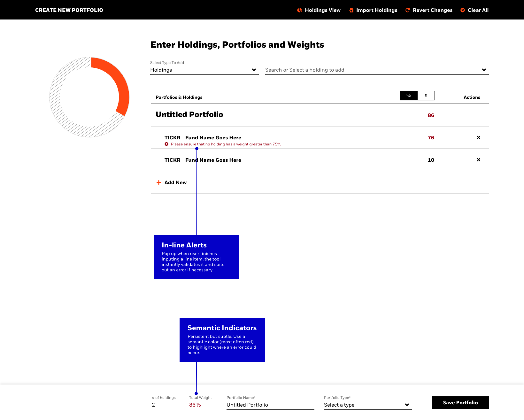Click the red error alert icon
Image resolution: width=524 pixels, height=420 pixels.
tap(166, 144)
